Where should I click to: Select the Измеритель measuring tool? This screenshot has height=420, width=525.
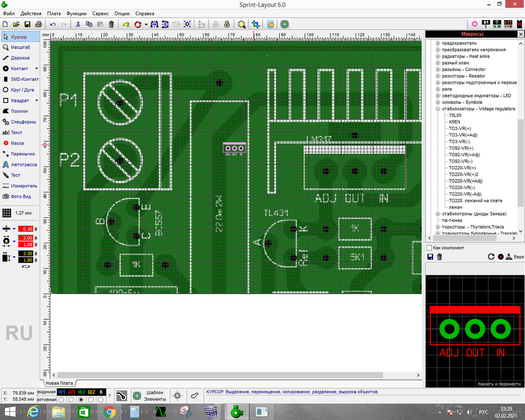tap(20, 186)
